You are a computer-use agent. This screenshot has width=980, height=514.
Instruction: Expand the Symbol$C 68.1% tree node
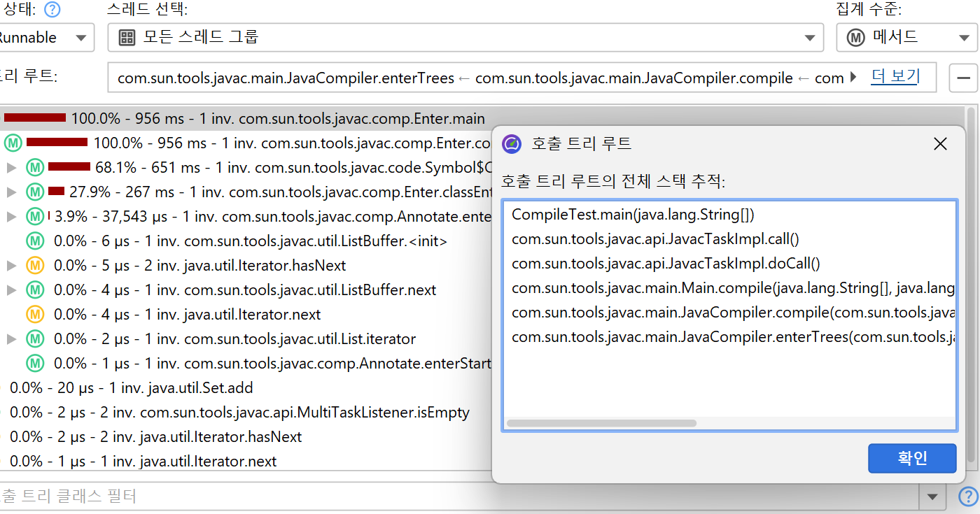(11, 168)
